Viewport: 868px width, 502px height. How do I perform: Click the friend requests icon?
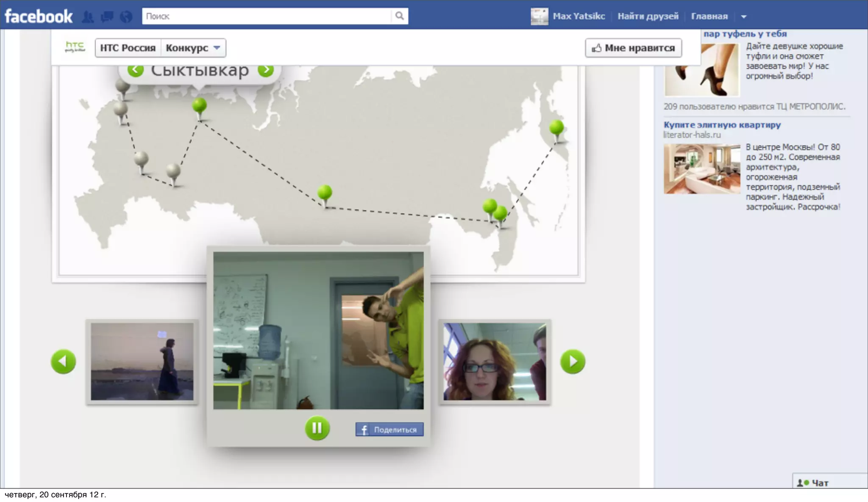pyautogui.click(x=88, y=17)
